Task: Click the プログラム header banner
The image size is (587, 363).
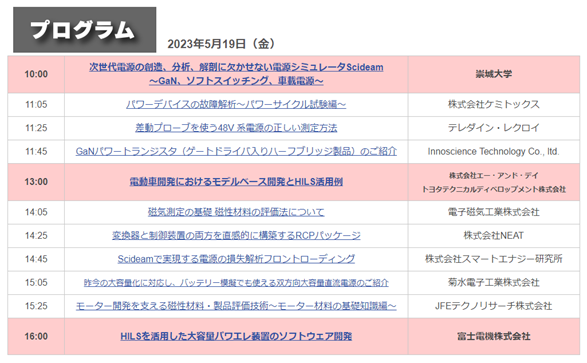Action: tap(85, 30)
